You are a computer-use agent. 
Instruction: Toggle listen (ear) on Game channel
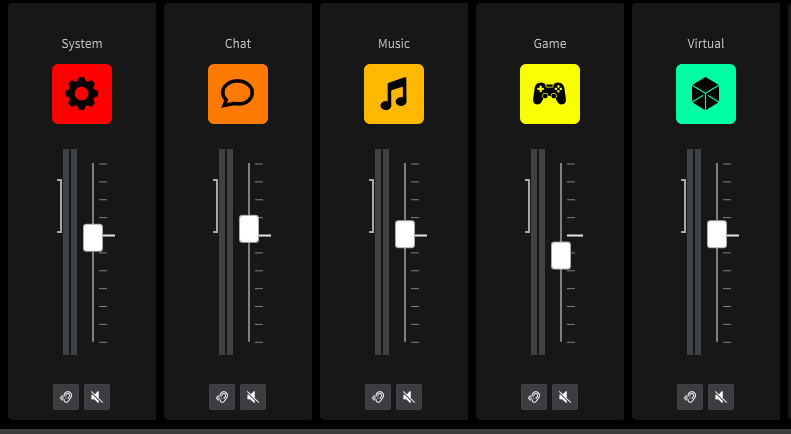coord(534,397)
